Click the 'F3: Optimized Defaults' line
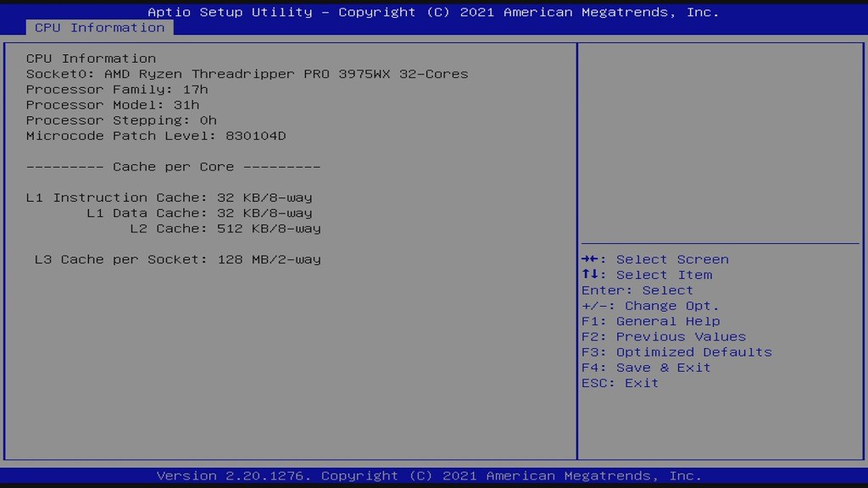The width and height of the screenshot is (868, 488). [676, 352]
